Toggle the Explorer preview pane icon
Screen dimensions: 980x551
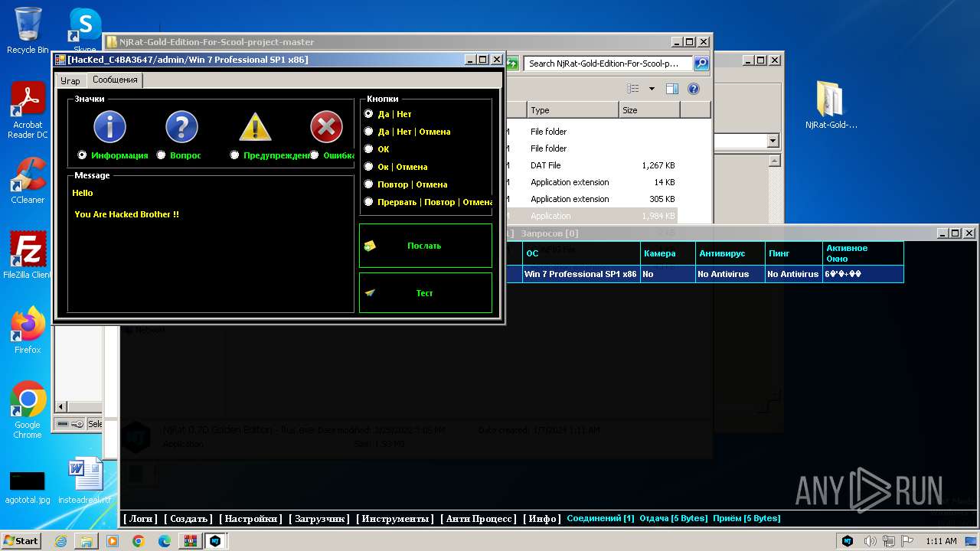(x=672, y=89)
